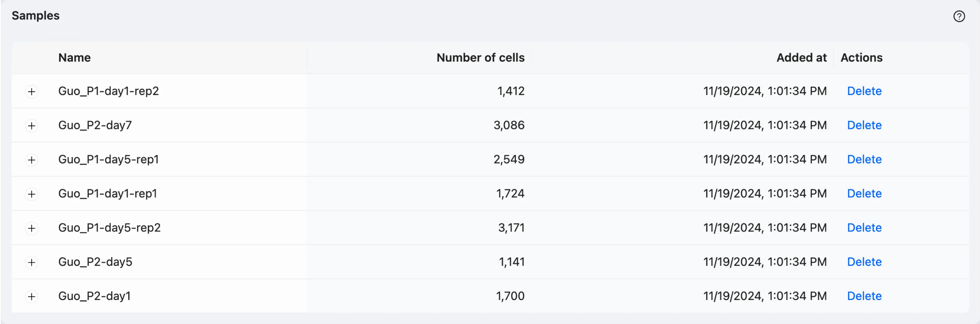Delete the Guo_P2-day7 sample
The width and height of the screenshot is (980, 324).
point(864,125)
